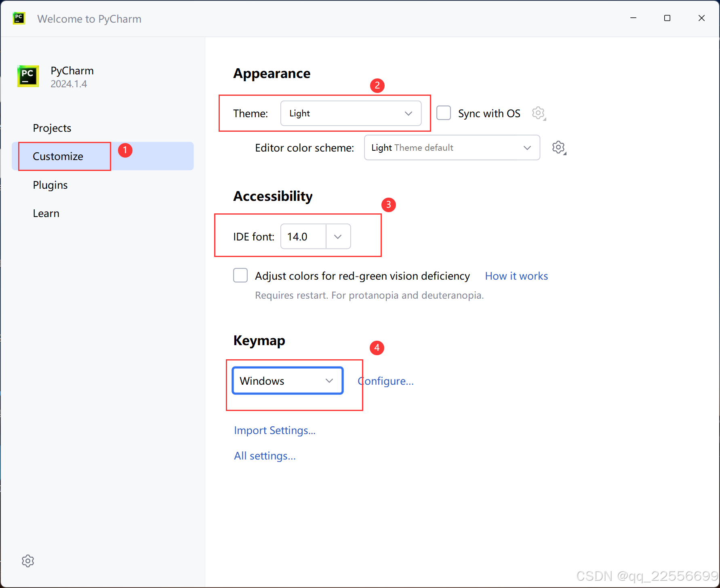Click the PyCharm logo in the title bar
This screenshot has width=720, height=588.
coord(19,19)
